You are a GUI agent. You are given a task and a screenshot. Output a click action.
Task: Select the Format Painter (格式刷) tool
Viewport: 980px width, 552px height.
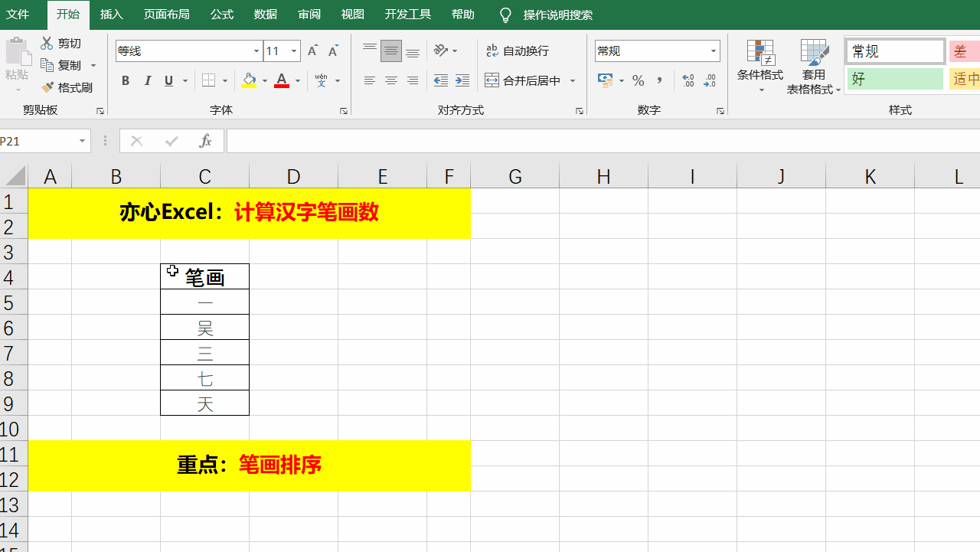[x=67, y=88]
